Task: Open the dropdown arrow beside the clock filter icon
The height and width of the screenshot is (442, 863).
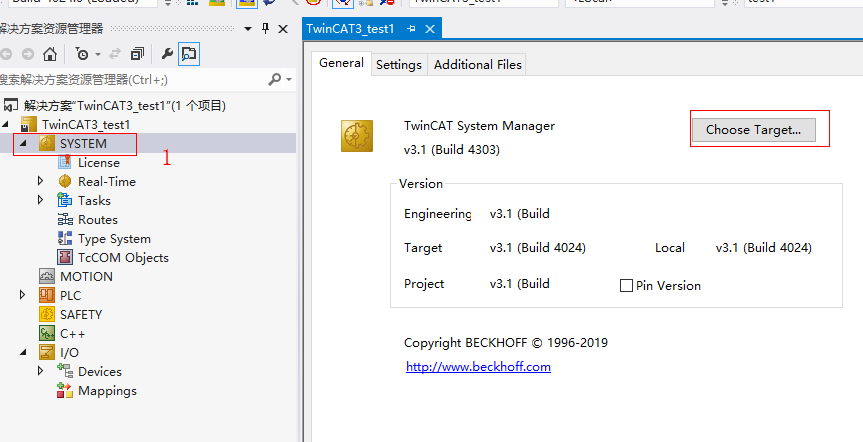Action: [98, 54]
